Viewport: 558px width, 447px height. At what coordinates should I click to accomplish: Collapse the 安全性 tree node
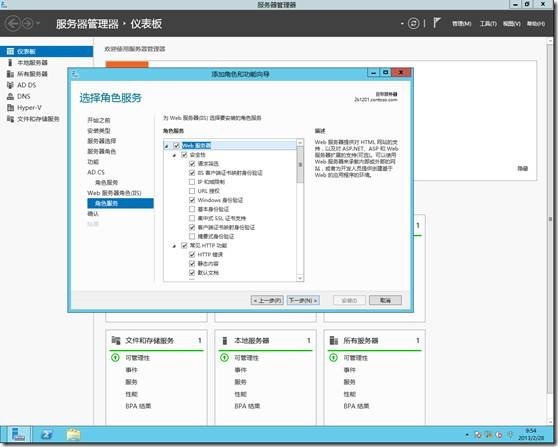point(174,156)
